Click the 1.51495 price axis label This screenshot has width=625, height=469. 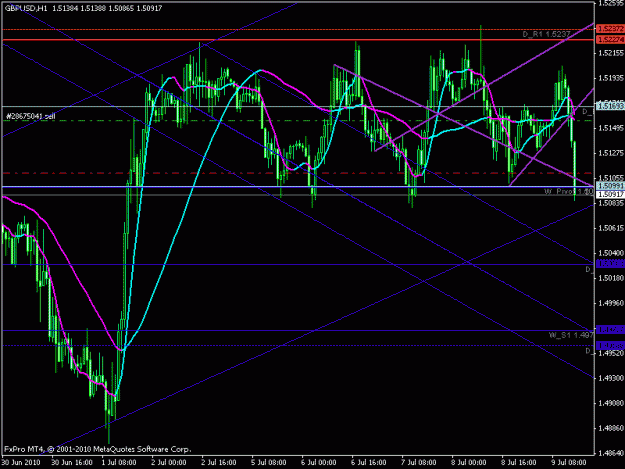(611, 128)
